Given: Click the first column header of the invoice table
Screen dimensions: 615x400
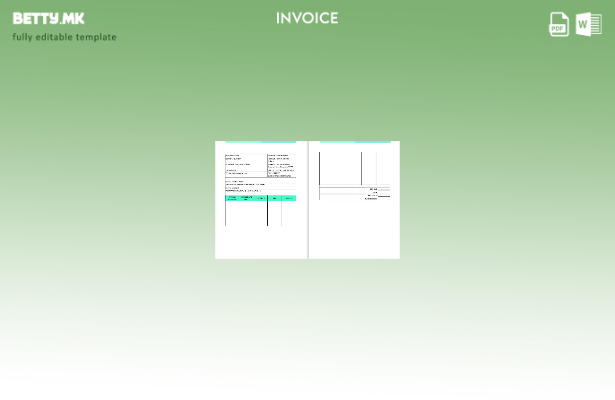Looking at the screenshot, I should click(232, 198).
